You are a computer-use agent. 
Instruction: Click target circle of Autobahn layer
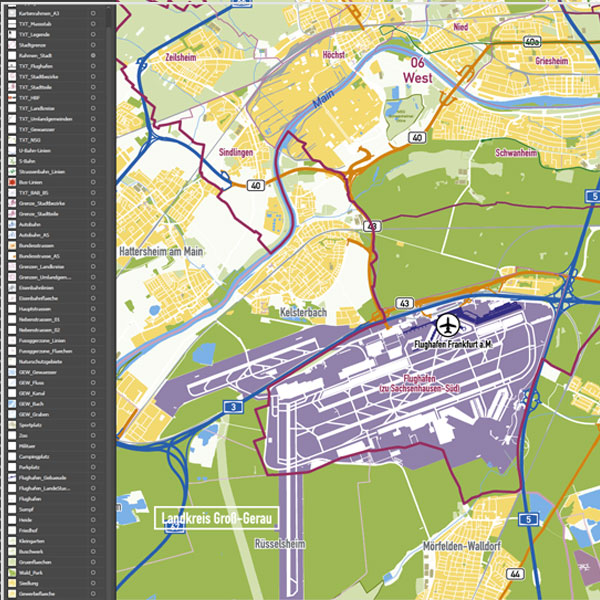(93, 224)
